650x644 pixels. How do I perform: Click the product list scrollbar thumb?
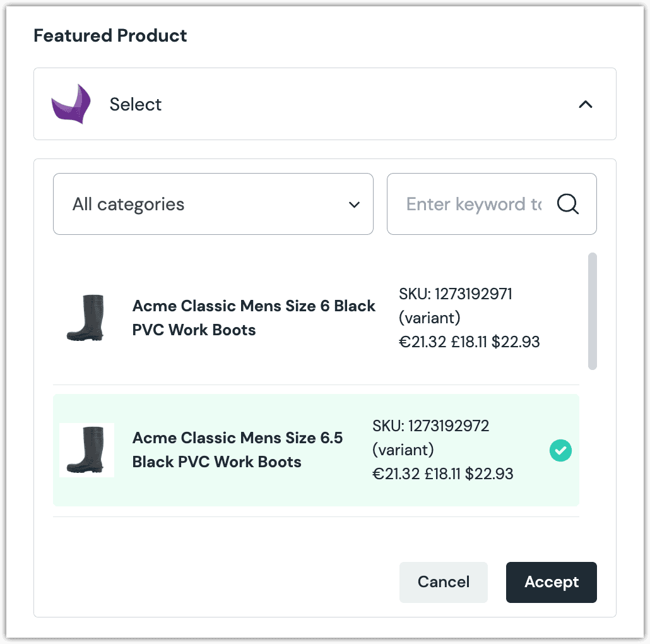(x=593, y=311)
